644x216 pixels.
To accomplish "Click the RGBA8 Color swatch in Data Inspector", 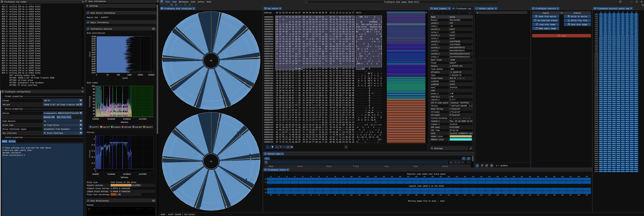I will [x=461, y=136].
